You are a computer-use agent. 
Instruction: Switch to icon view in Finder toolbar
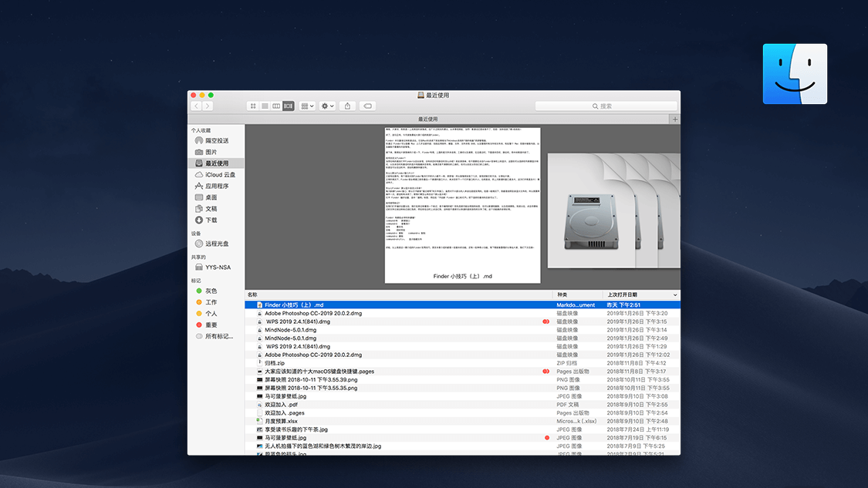coord(253,106)
